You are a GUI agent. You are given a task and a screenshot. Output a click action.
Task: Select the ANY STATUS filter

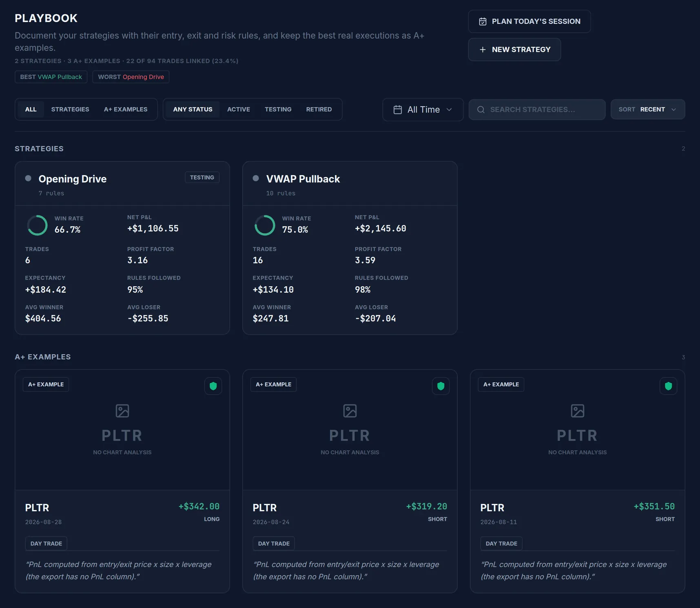pyautogui.click(x=193, y=109)
